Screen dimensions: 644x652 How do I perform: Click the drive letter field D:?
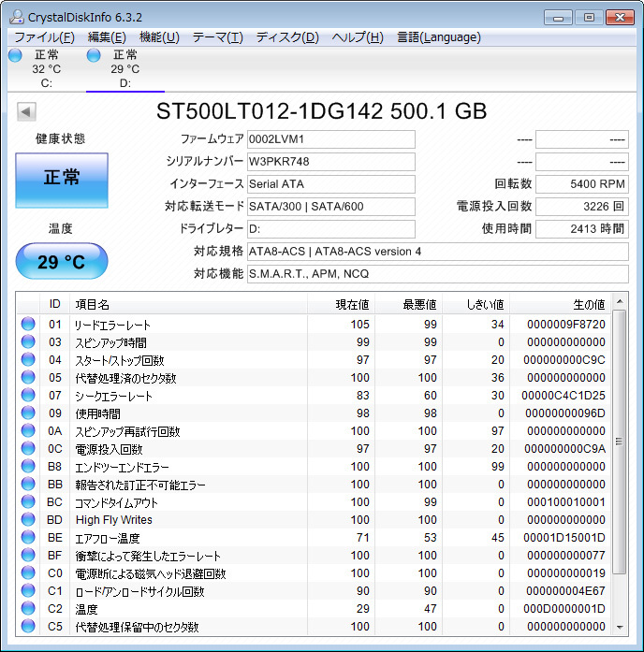(331, 229)
